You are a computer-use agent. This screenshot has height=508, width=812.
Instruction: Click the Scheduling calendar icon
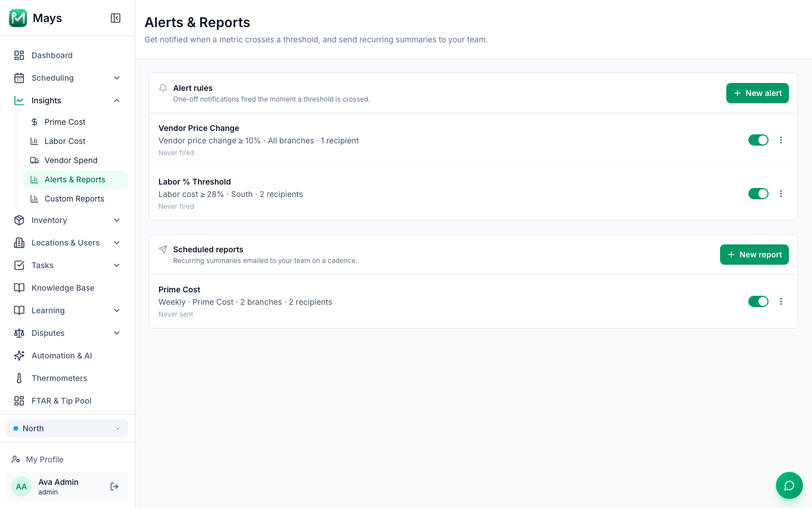(19, 78)
